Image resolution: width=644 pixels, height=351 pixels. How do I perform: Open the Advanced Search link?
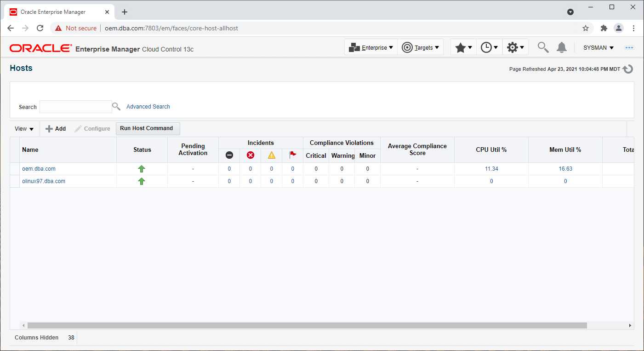[x=148, y=107]
